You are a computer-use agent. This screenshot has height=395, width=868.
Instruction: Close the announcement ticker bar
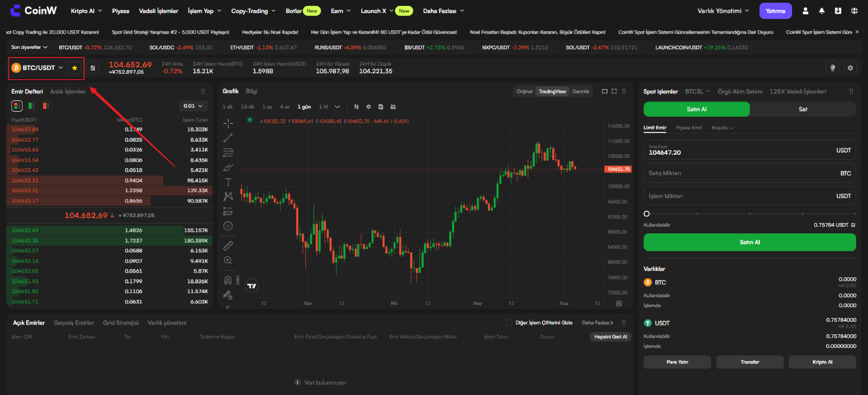tap(857, 32)
